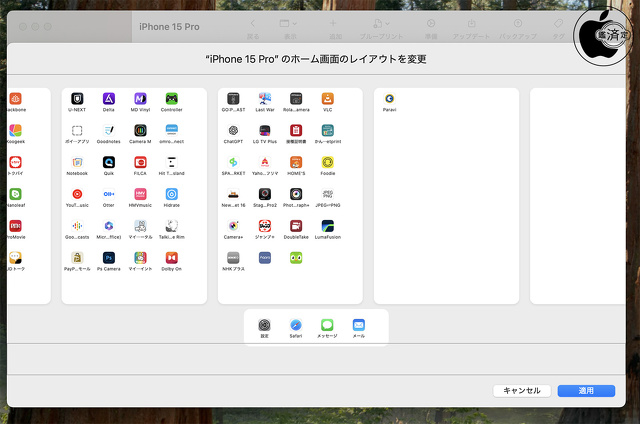Select the U-NEXT app icon

coord(77,99)
